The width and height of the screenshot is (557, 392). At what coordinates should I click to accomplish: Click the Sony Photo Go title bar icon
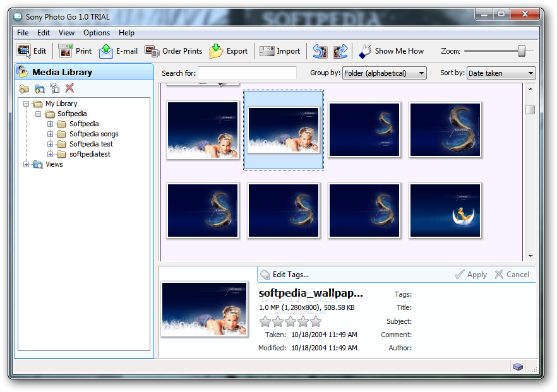point(18,16)
